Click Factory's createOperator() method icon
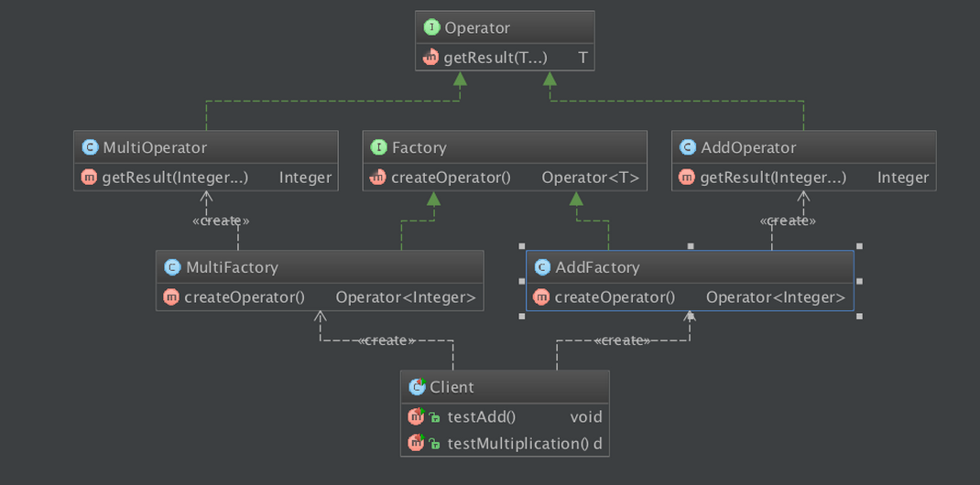The height and width of the screenshot is (485, 980). (x=378, y=178)
